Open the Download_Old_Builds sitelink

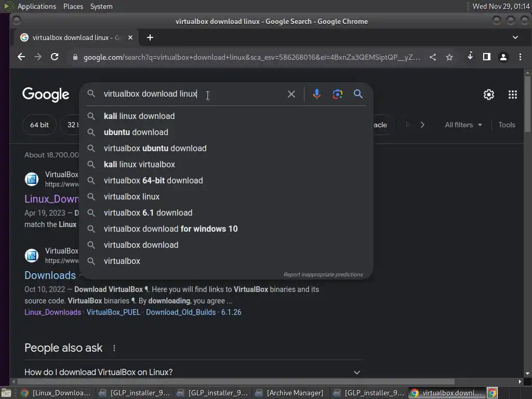tap(181, 312)
